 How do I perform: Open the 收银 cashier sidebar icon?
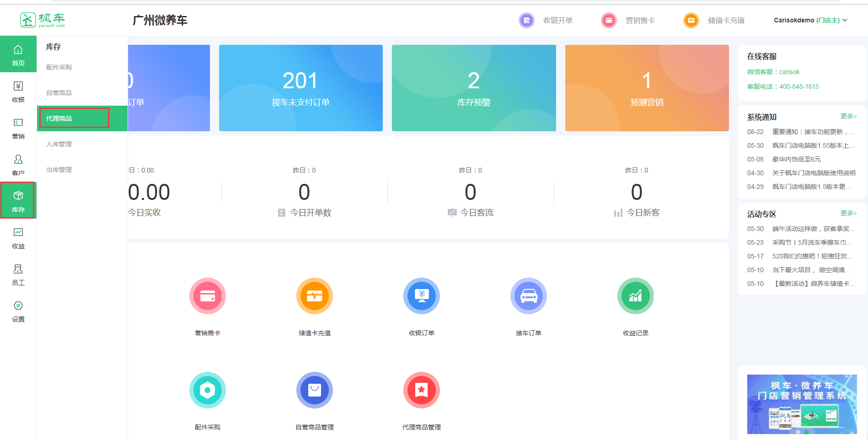pyautogui.click(x=18, y=91)
